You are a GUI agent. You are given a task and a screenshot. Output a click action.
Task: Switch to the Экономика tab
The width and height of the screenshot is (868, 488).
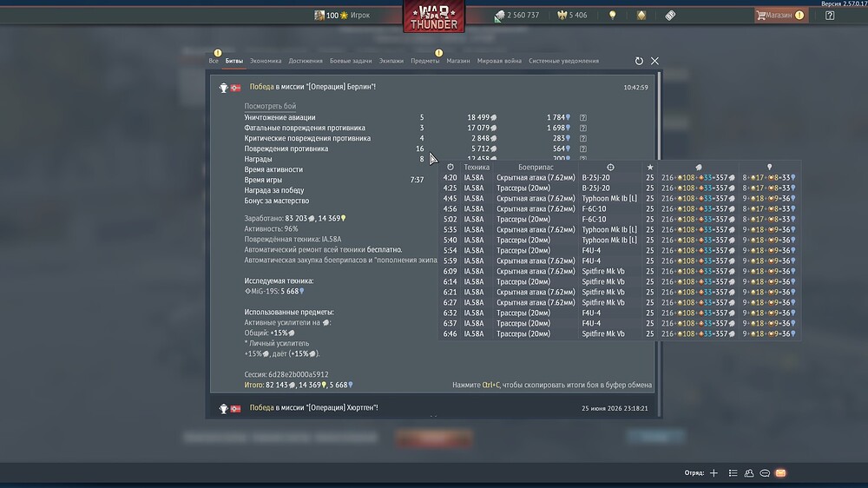pos(265,61)
